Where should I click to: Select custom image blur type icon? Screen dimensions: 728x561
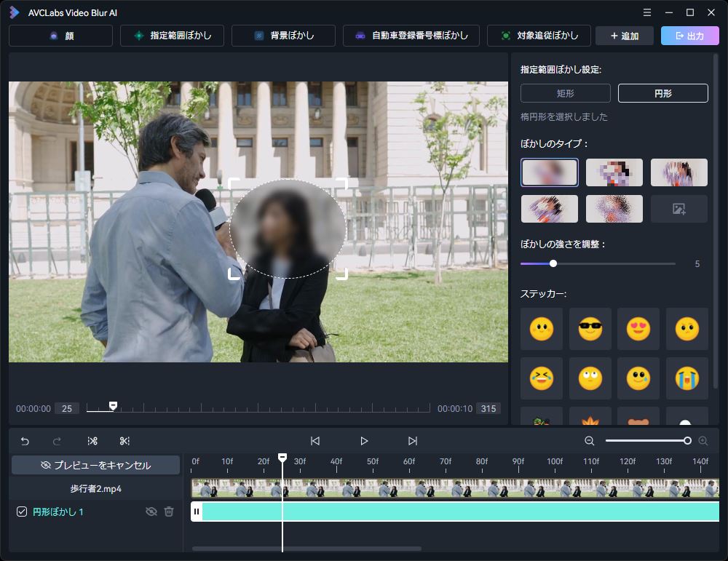678,209
